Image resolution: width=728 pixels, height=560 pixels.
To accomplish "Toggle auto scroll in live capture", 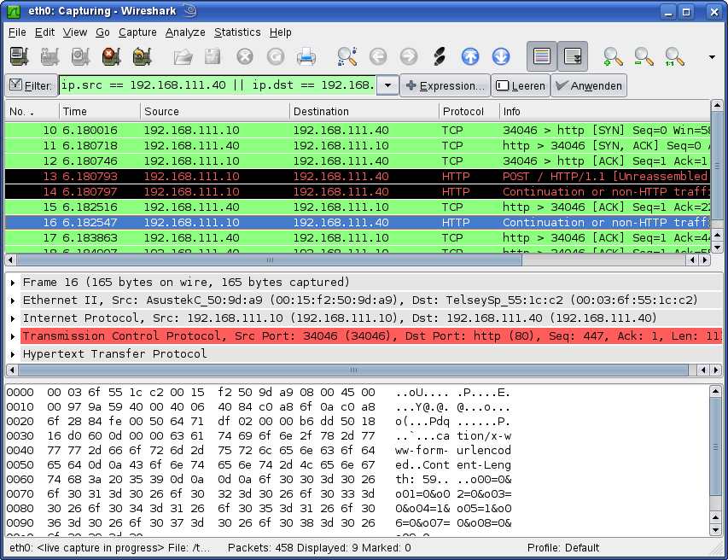I will (573, 56).
